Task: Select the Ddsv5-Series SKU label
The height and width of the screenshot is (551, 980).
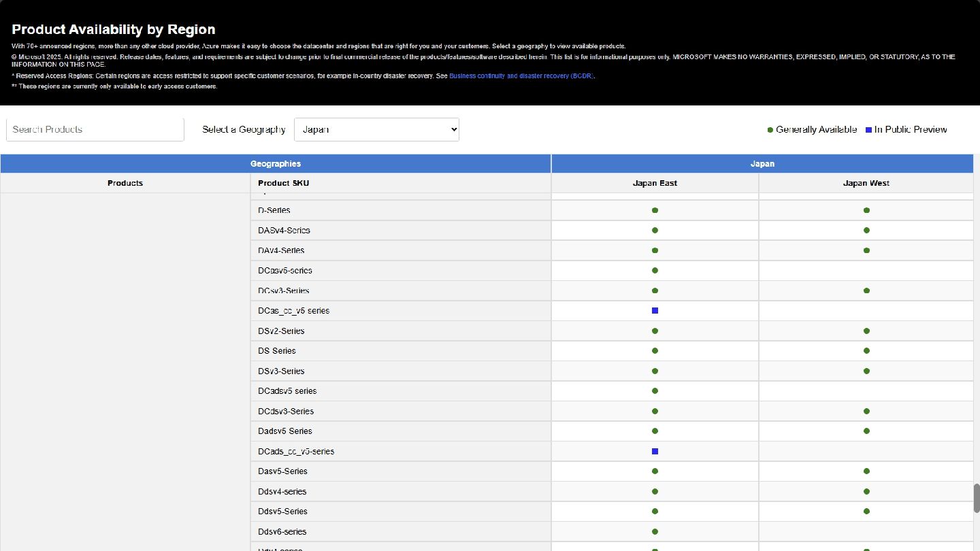Action: (x=282, y=512)
